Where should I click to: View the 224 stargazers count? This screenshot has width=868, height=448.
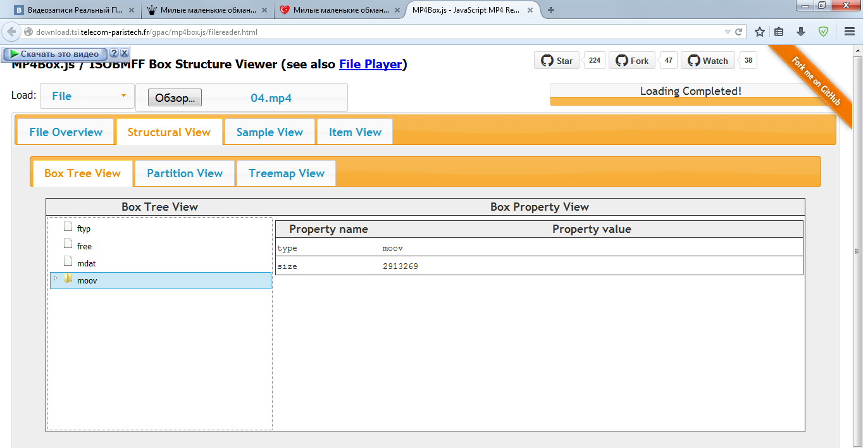pos(595,61)
